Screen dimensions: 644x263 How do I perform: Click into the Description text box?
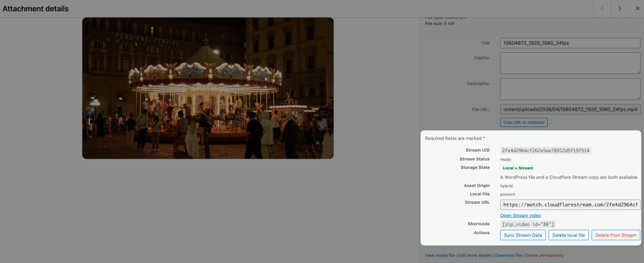click(x=570, y=89)
